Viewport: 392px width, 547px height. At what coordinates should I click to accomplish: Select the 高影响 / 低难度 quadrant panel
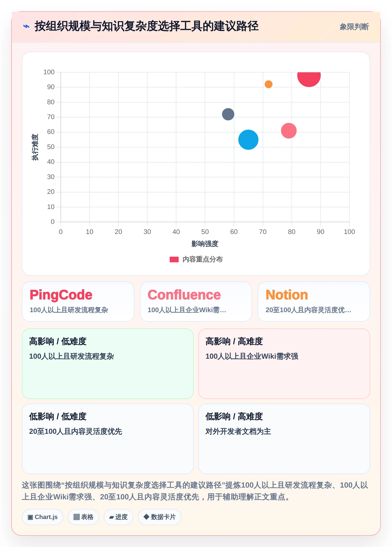pos(108,364)
